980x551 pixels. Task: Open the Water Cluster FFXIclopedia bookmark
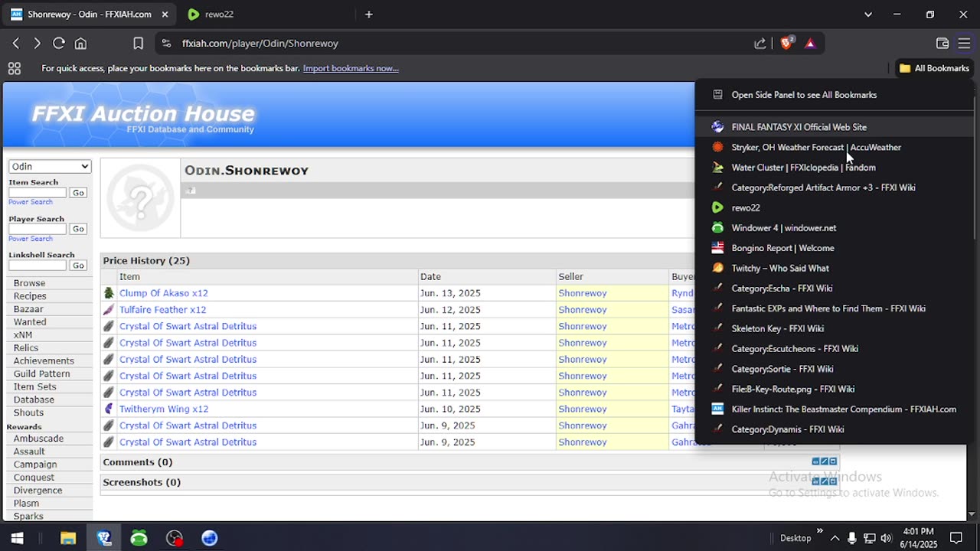(x=835, y=168)
